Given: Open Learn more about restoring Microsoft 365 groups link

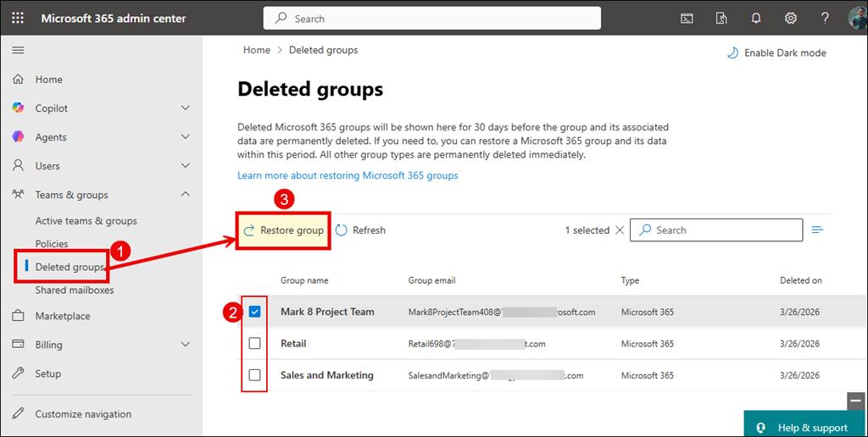Looking at the screenshot, I should [348, 175].
